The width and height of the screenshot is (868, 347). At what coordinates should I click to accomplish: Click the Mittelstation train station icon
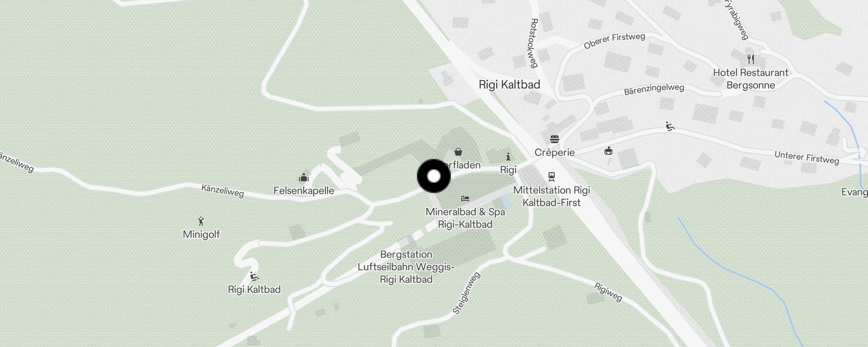point(551,177)
